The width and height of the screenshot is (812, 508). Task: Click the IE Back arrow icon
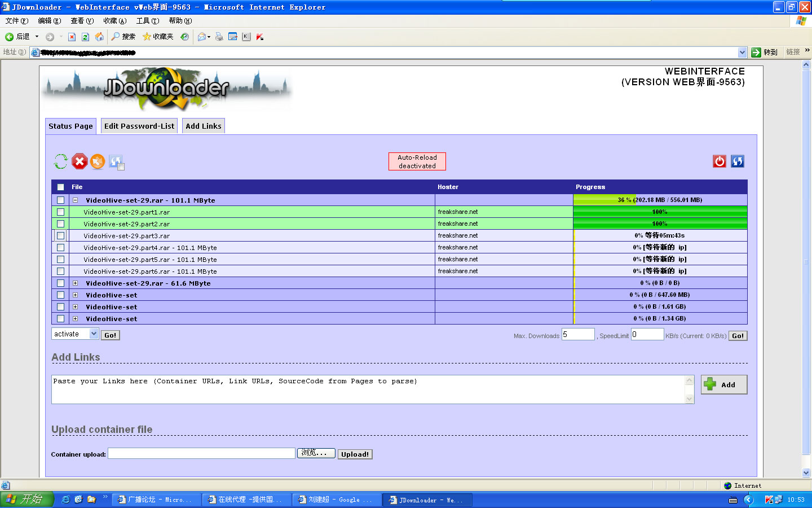(9, 37)
